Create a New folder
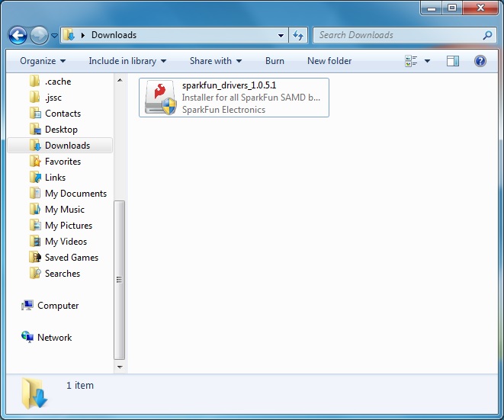 pos(329,61)
